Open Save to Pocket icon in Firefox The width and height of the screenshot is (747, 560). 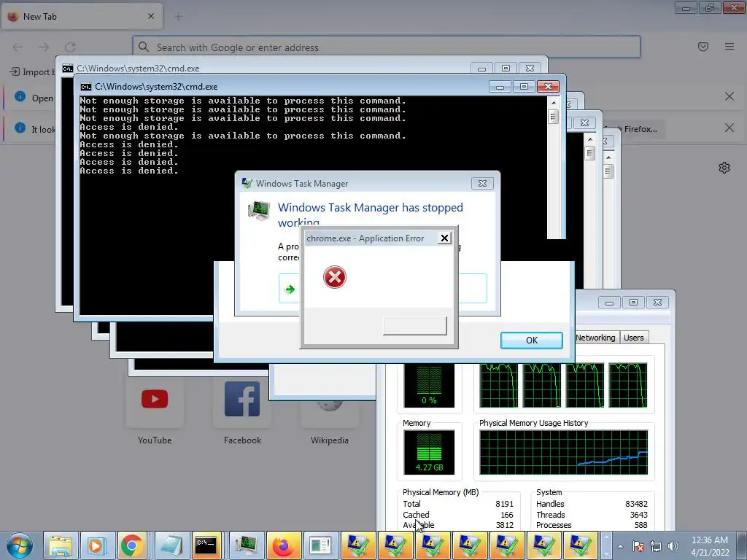coord(703,47)
